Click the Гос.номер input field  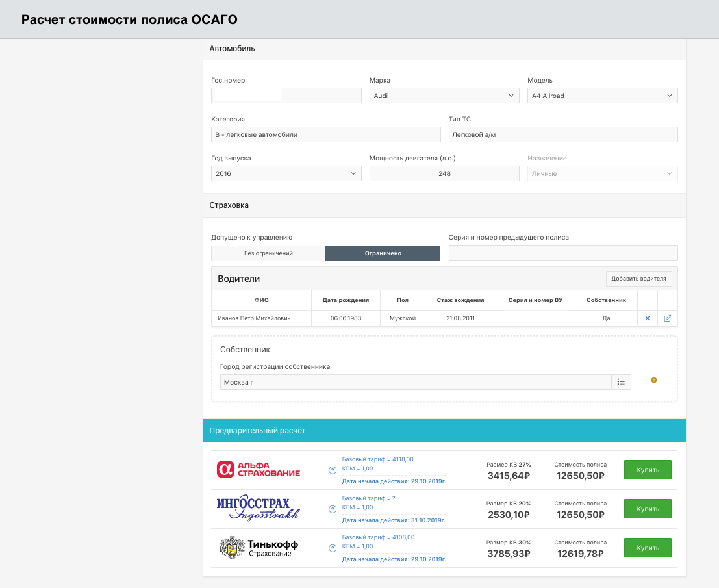(x=286, y=96)
